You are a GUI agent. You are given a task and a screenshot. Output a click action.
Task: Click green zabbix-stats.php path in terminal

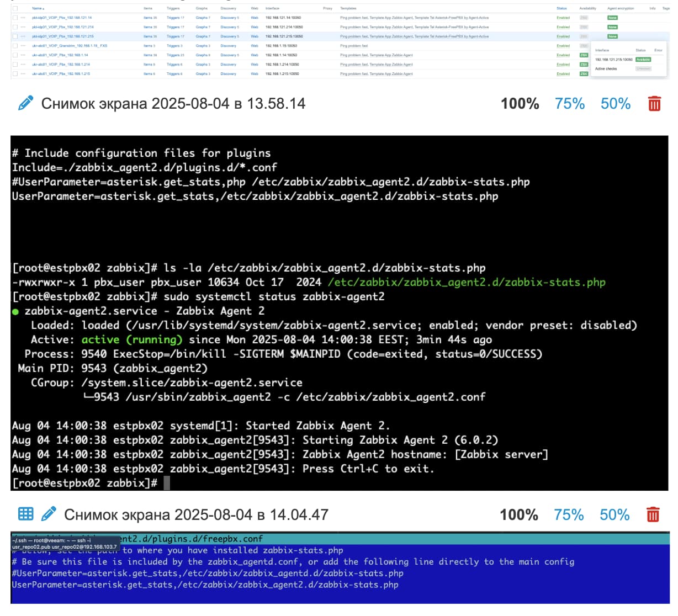pyautogui.click(x=467, y=282)
